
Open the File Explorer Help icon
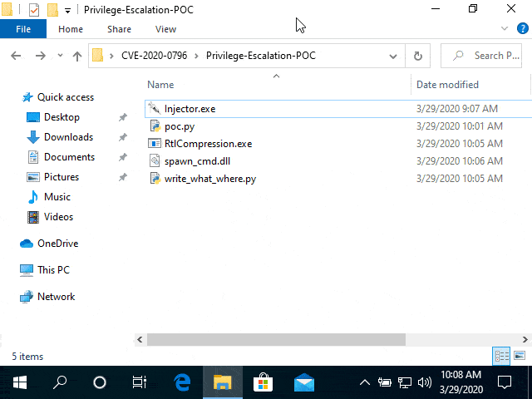pyautogui.click(x=523, y=28)
